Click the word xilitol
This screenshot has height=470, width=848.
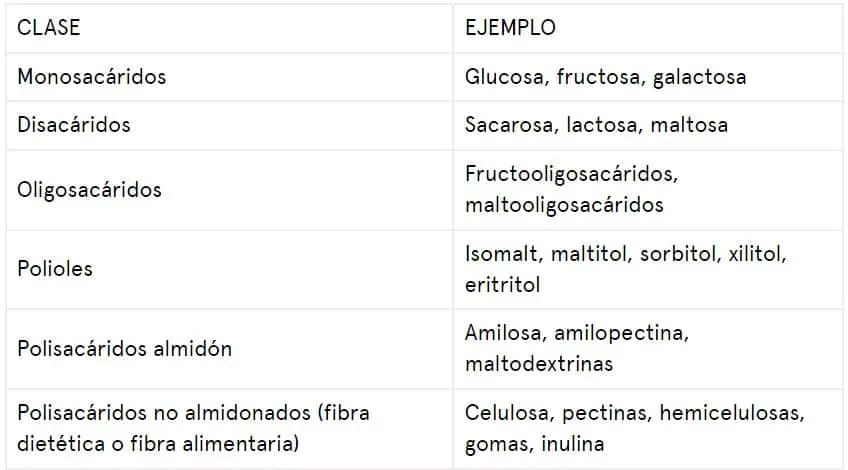pos(757,254)
